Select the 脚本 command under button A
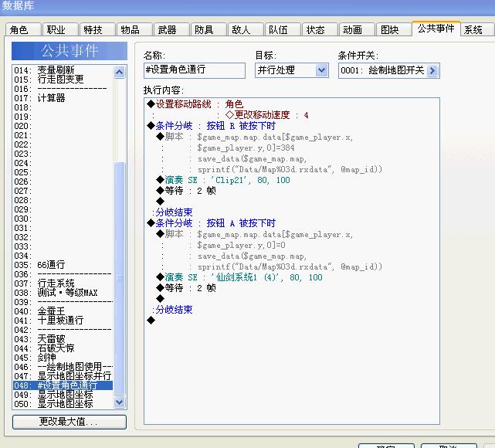The width and height of the screenshot is (495, 448). 254,234
